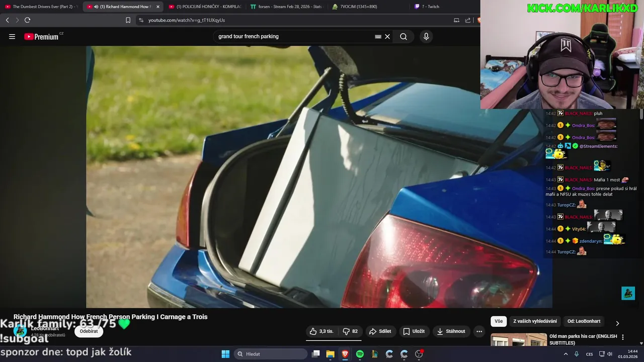The height and width of the screenshot is (362, 644).
Task: Switch to POLICEJNÍ HONIČKY tab
Action: pyautogui.click(x=204, y=7)
